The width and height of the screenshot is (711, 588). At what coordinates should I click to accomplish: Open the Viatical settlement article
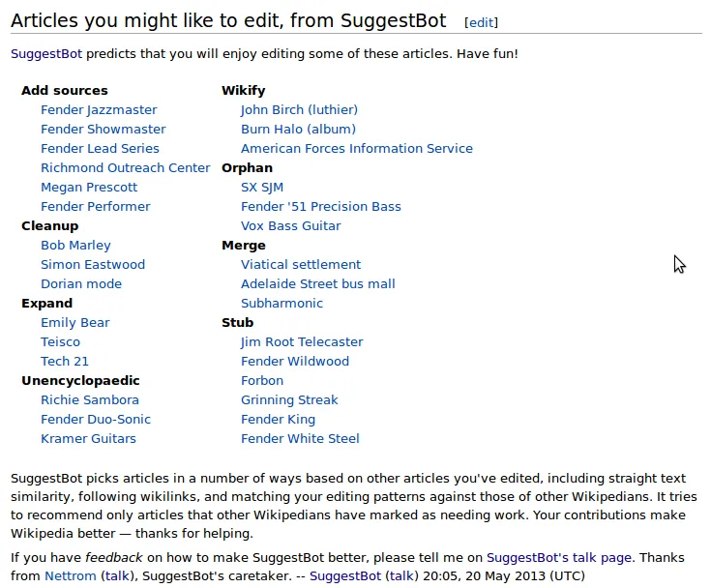(301, 265)
